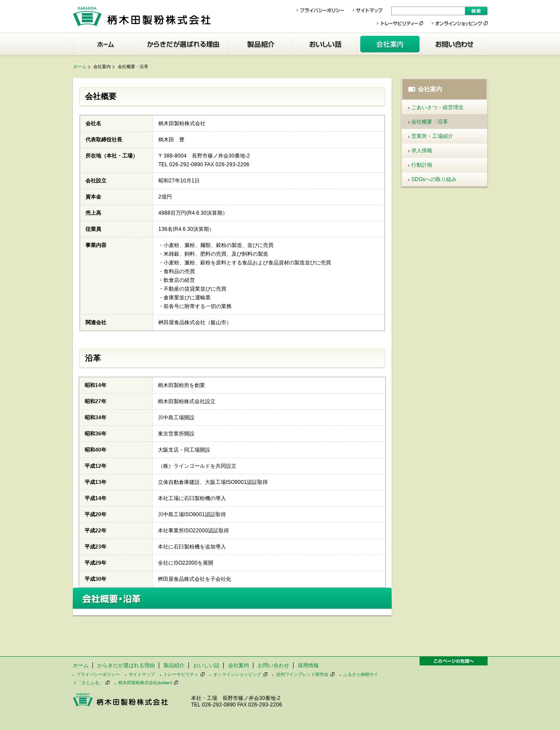The image size is (560, 730).
Task: Open 営業所・工場紹介 in the sidebar
Action: click(x=444, y=136)
